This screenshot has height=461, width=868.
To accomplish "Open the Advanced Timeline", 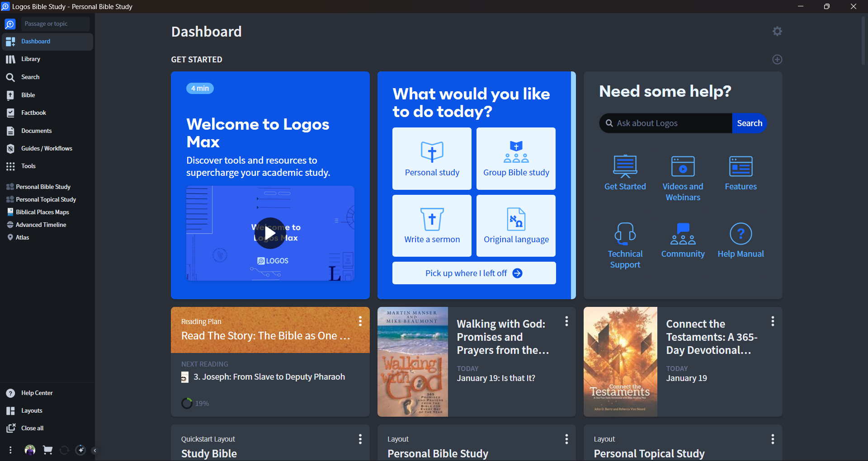I will (x=41, y=225).
